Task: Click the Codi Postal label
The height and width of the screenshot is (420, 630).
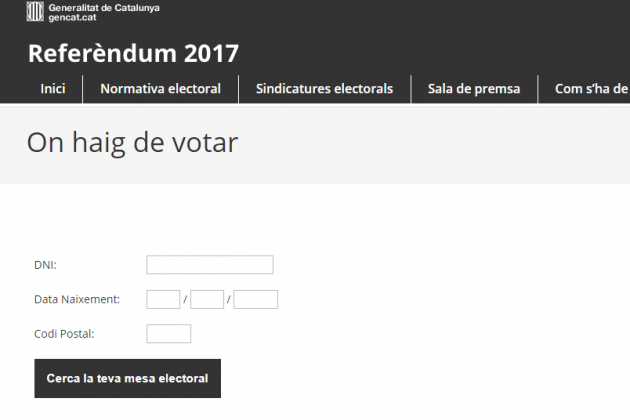Action: (65, 334)
